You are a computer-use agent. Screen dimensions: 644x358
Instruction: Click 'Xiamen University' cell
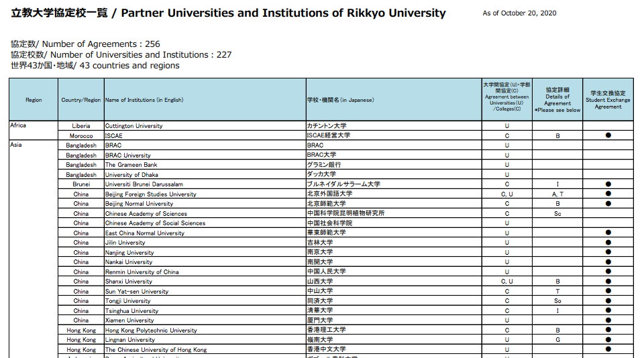click(x=205, y=320)
